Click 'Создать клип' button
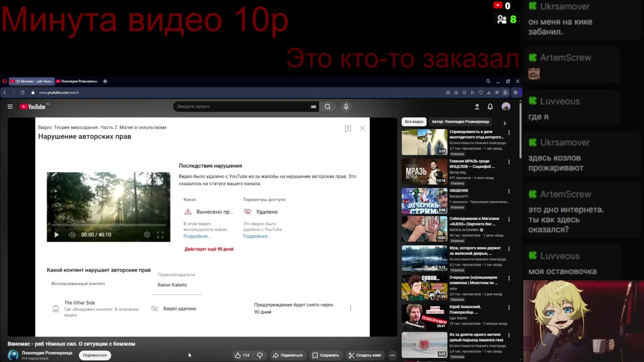Viewport: 644px width, 362px height. [x=365, y=355]
